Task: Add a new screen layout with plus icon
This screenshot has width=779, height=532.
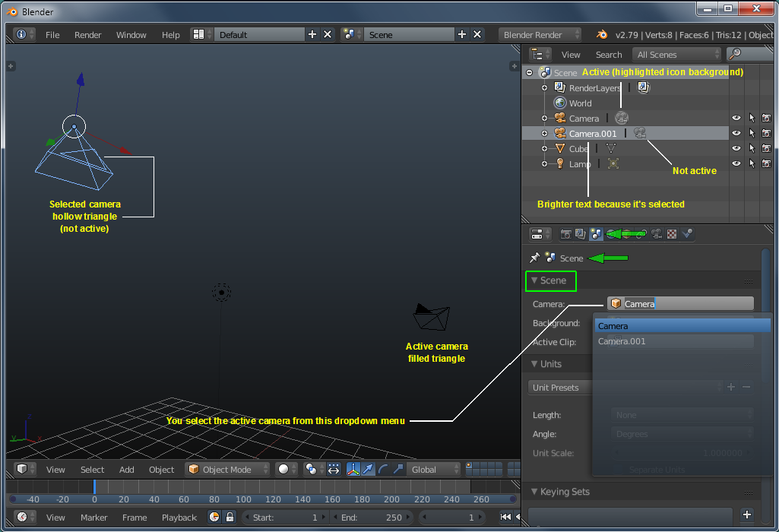Action: (312, 34)
